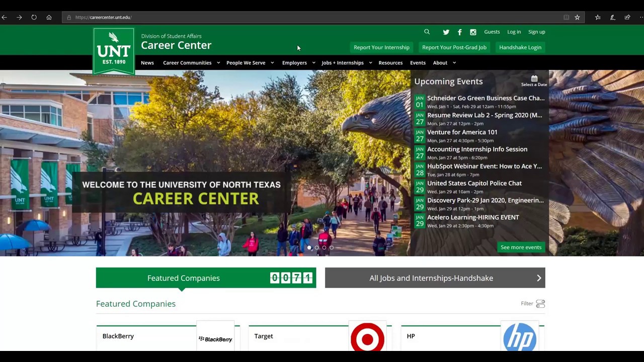Show the second carousel slide dot
The height and width of the screenshot is (362, 644).
(x=317, y=248)
